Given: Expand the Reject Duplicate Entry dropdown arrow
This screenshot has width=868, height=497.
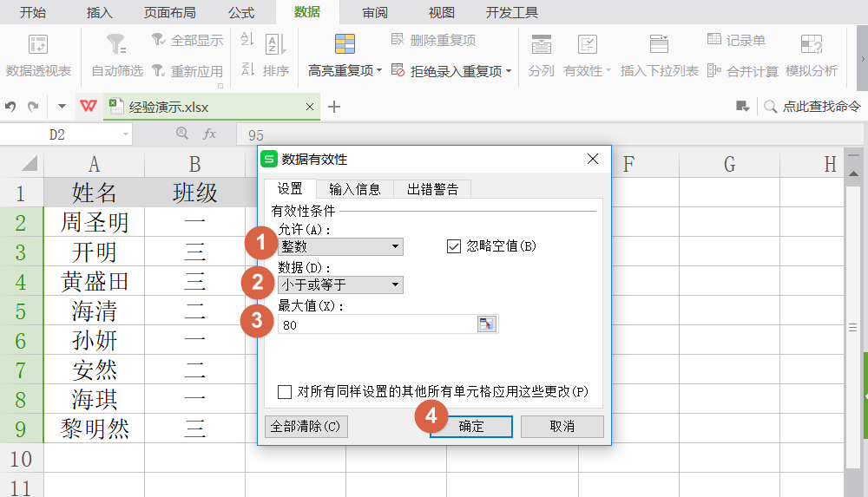Looking at the screenshot, I should click(x=508, y=71).
